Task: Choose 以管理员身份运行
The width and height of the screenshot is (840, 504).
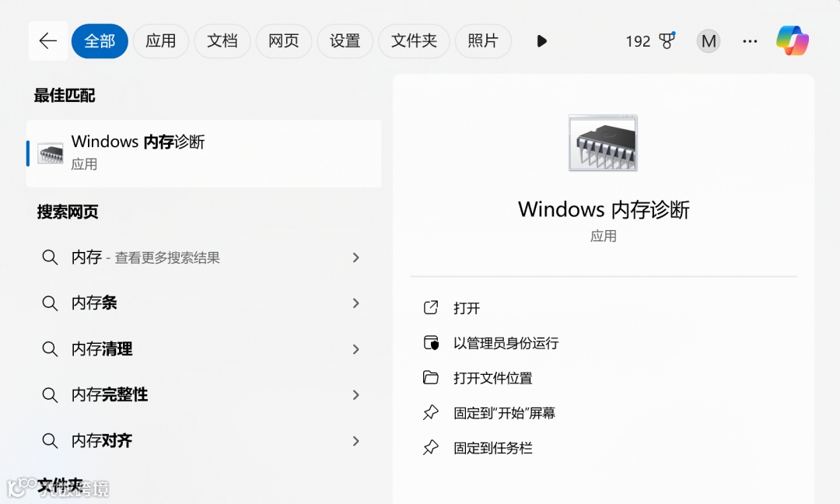Action: (x=506, y=343)
